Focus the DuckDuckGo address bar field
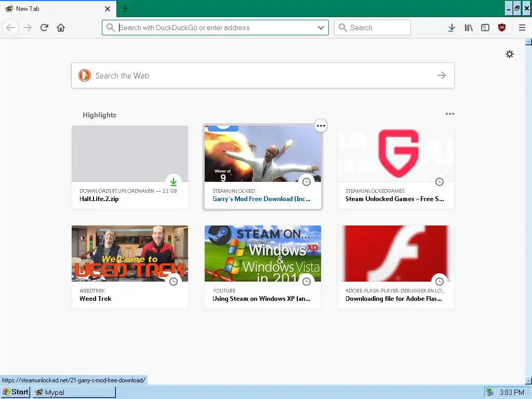The width and height of the screenshot is (532, 399). pyautogui.click(x=216, y=28)
